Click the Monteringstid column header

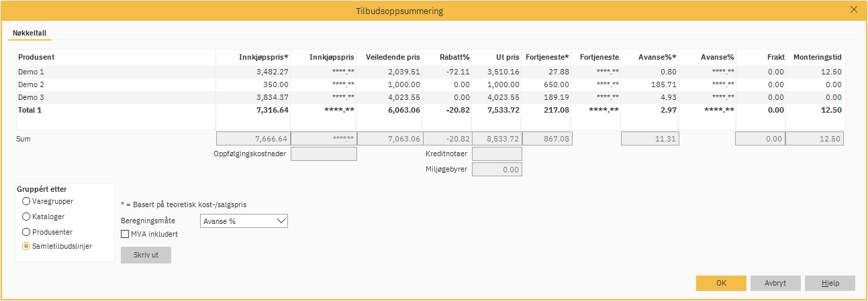[x=817, y=58]
